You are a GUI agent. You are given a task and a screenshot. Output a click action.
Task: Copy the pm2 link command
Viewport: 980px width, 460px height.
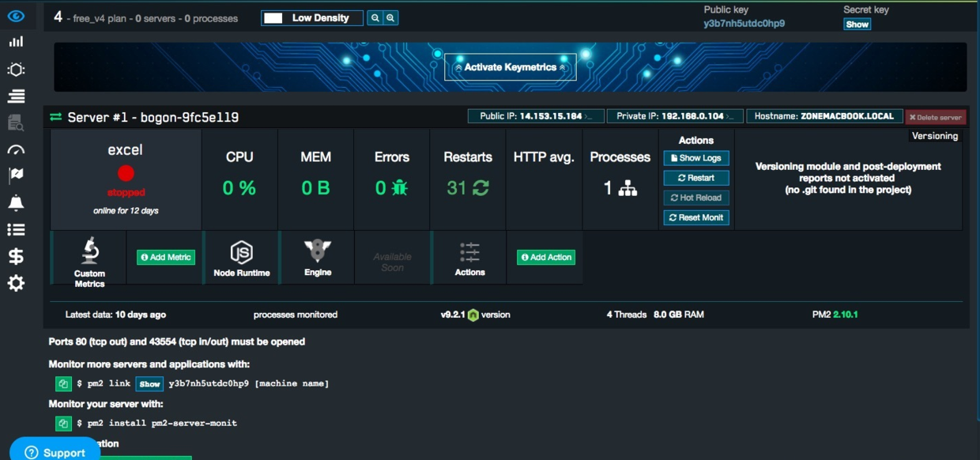click(63, 384)
